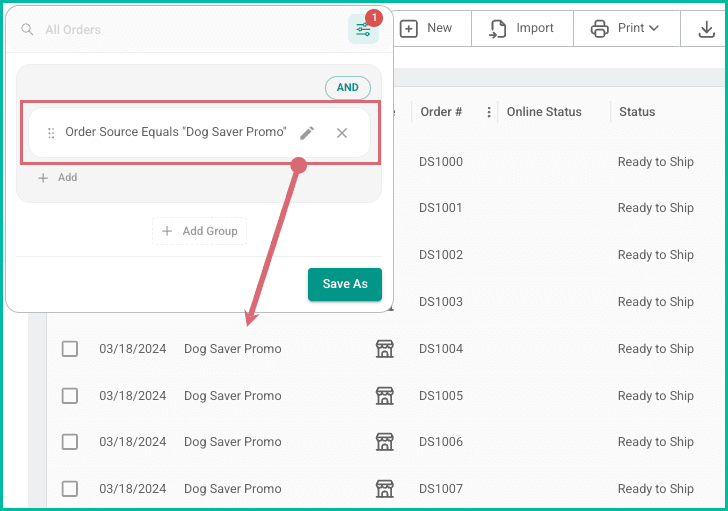Click order number DS1007
This screenshot has height=511, width=728.
pyautogui.click(x=441, y=489)
